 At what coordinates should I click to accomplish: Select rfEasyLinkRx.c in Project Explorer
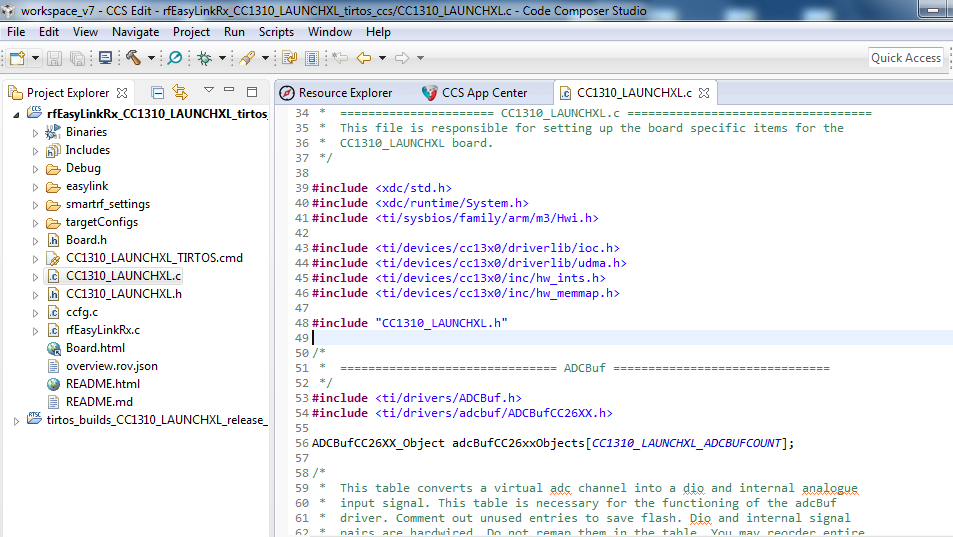103,330
